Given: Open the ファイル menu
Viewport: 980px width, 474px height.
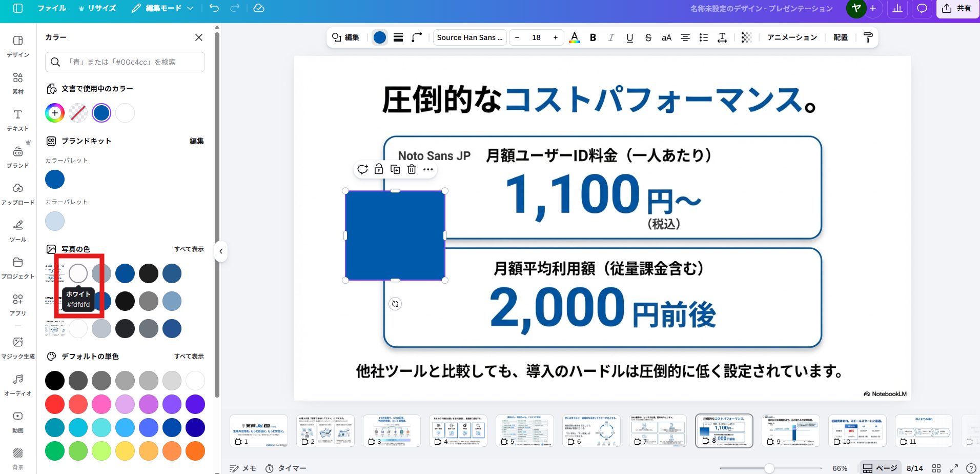Looking at the screenshot, I should point(52,8).
